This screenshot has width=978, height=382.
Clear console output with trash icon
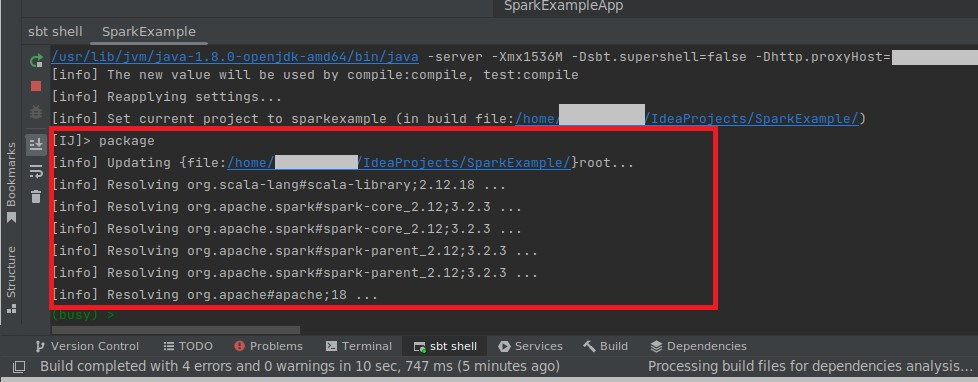(36, 197)
